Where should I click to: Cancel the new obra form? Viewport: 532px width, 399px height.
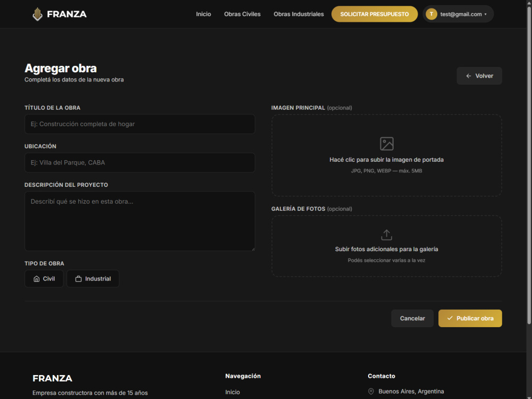(x=412, y=318)
